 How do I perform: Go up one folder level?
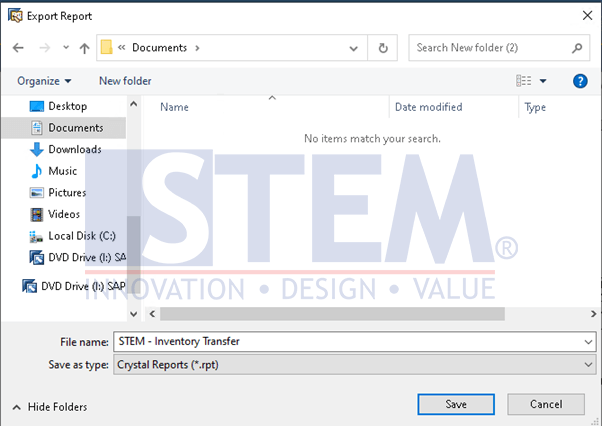tap(84, 48)
